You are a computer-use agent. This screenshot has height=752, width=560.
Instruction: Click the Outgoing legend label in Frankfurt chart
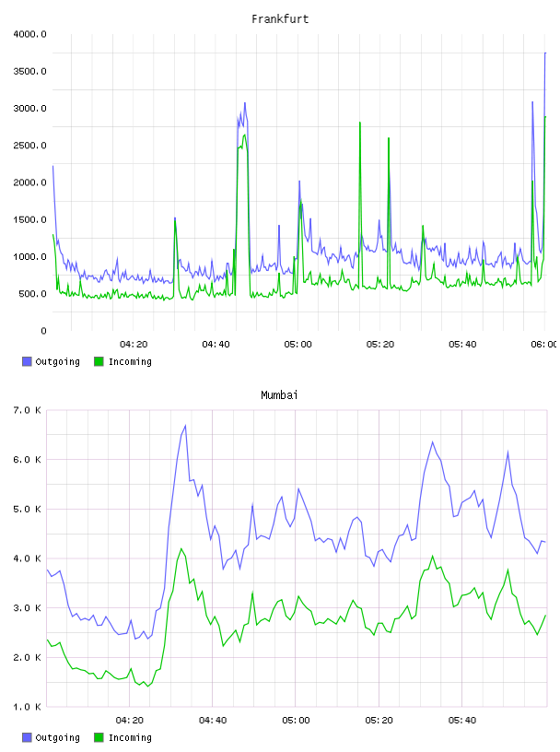pos(57,361)
